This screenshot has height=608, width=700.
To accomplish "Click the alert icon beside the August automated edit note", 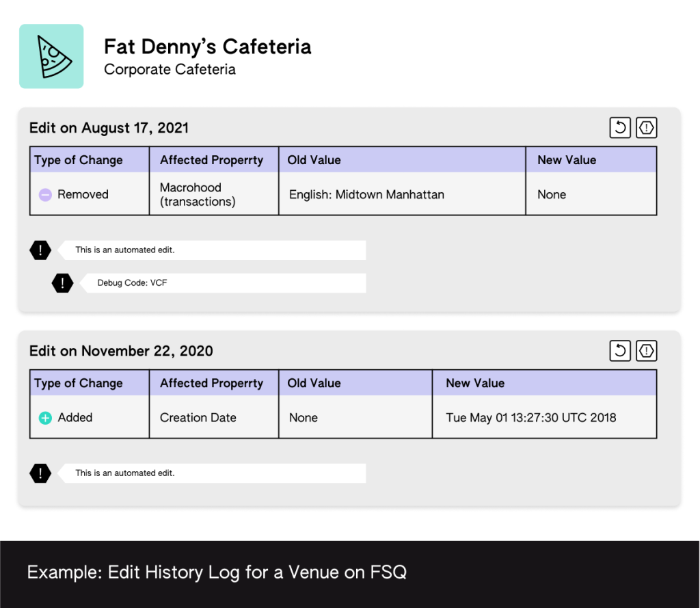I will [x=41, y=250].
